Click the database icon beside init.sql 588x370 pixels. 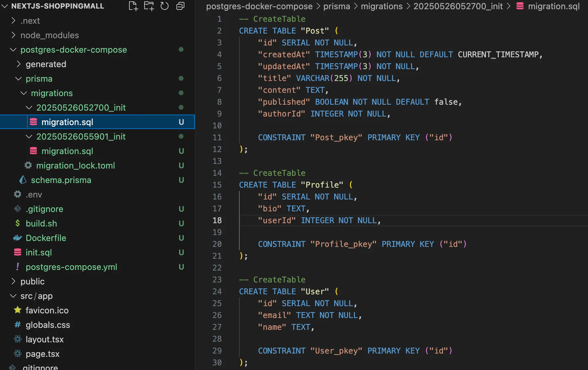coord(17,252)
